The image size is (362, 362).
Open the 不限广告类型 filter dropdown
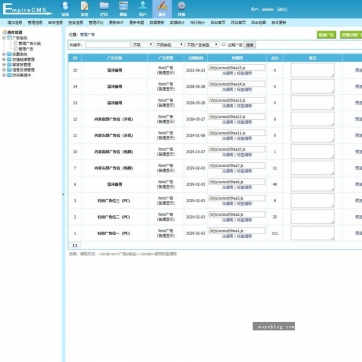(x=202, y=44)
